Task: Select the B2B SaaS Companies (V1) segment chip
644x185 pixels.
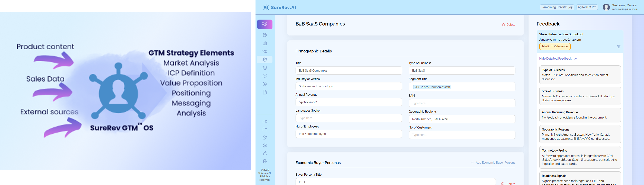Action: [x=432, y=87]
